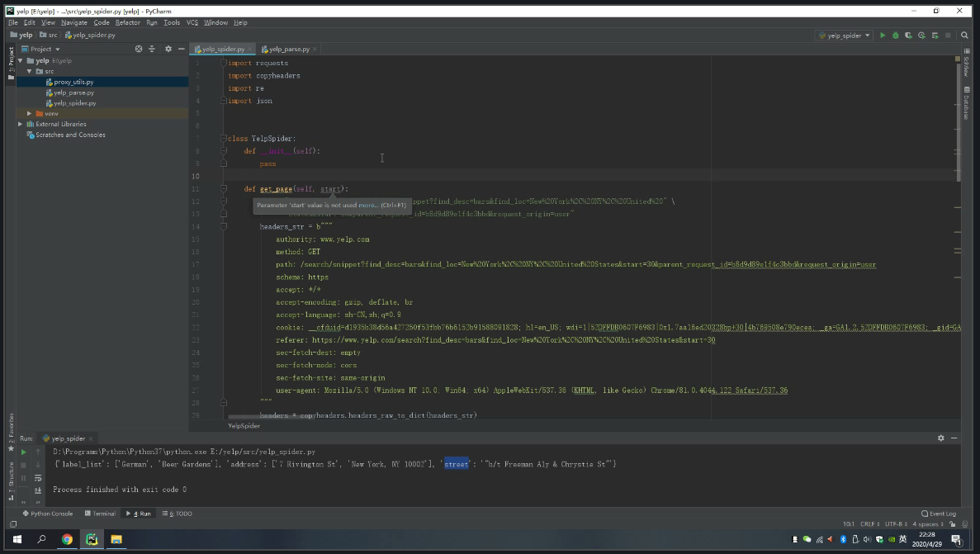
Task: Toggle the Project tool window sidebar button
Action: (x=11, y=60)
